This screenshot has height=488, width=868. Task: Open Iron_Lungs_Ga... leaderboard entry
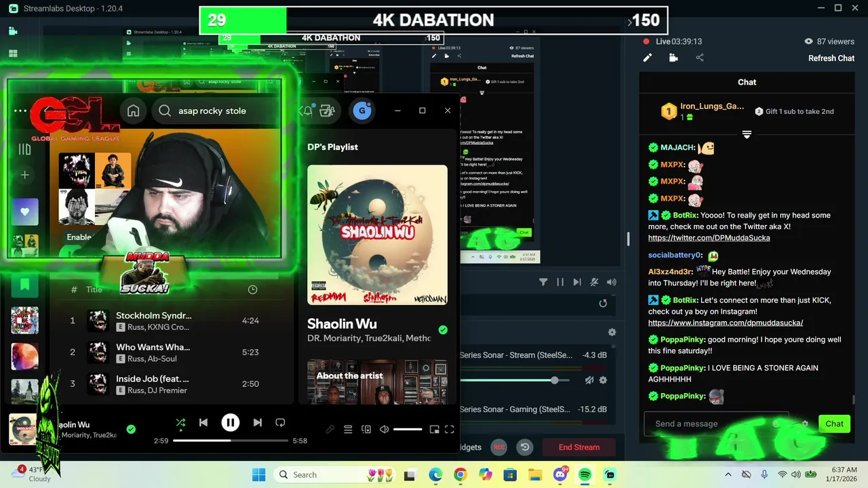pyautogui.click(x=703, y=111)
